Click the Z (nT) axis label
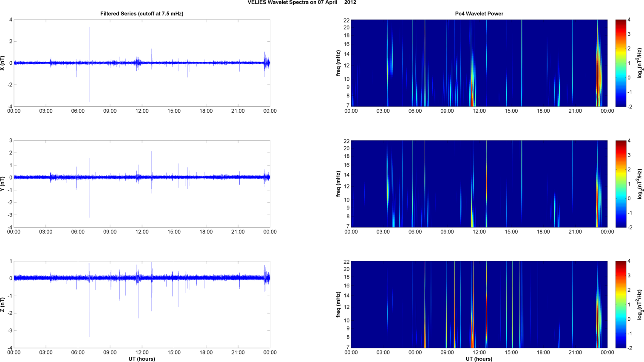 3,305
